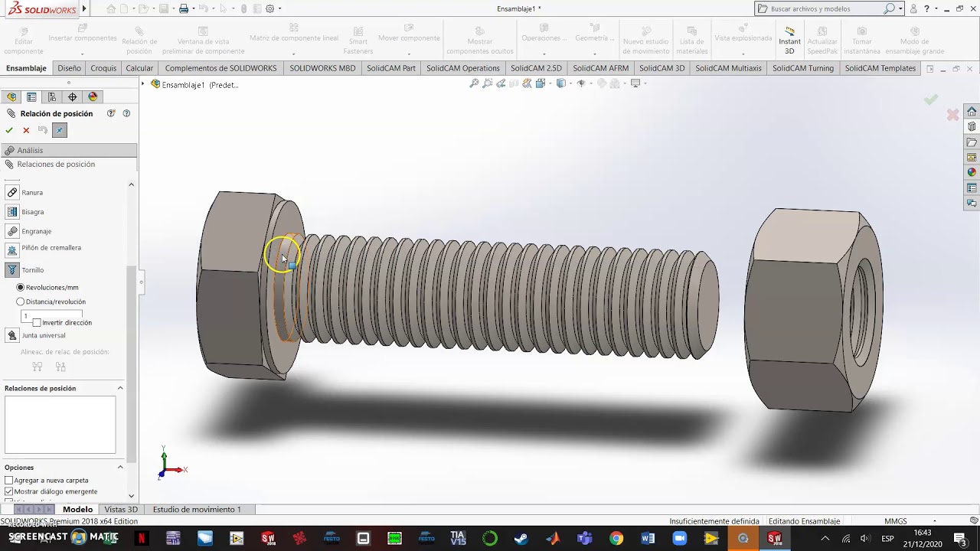
Task: Open the FeatureManager design tree tab
Action: (11, 97)
